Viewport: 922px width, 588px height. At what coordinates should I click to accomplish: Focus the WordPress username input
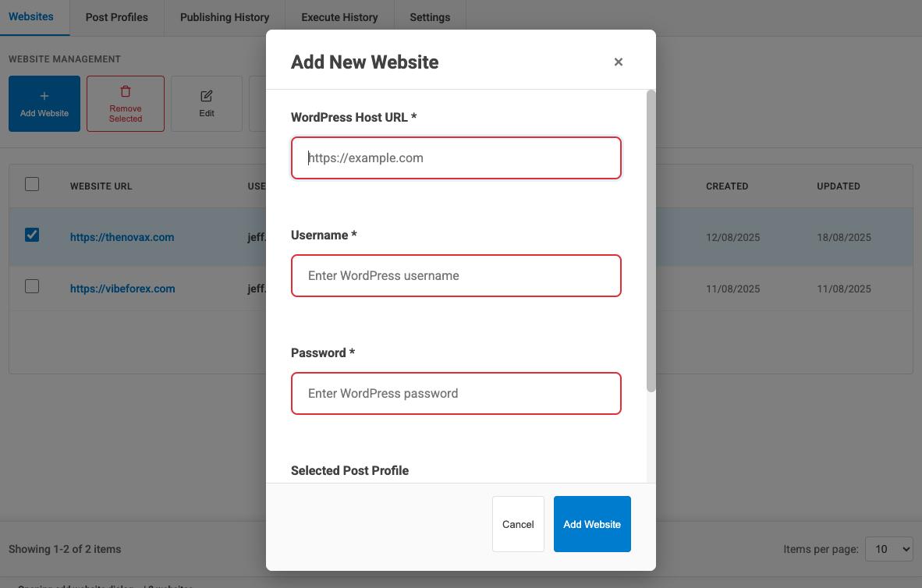coord(456,276)
